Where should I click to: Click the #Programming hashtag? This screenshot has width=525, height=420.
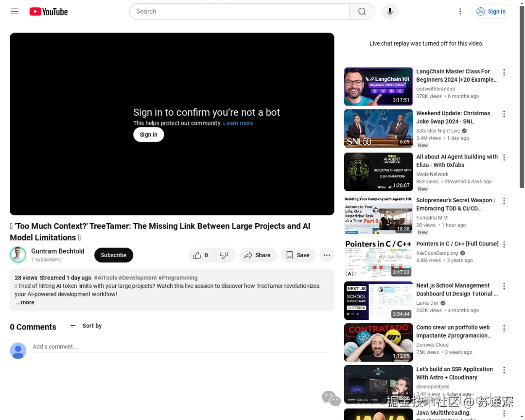pos(178,278)
